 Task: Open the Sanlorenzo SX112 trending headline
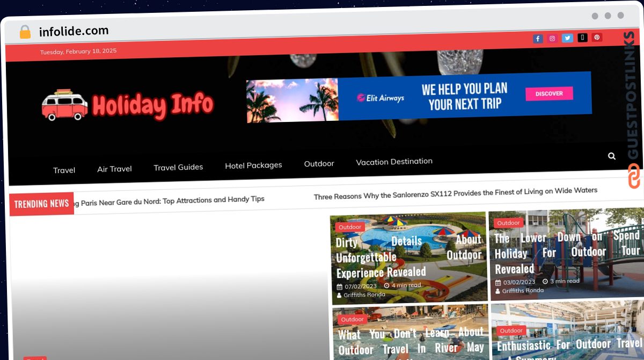pos(456,193)
